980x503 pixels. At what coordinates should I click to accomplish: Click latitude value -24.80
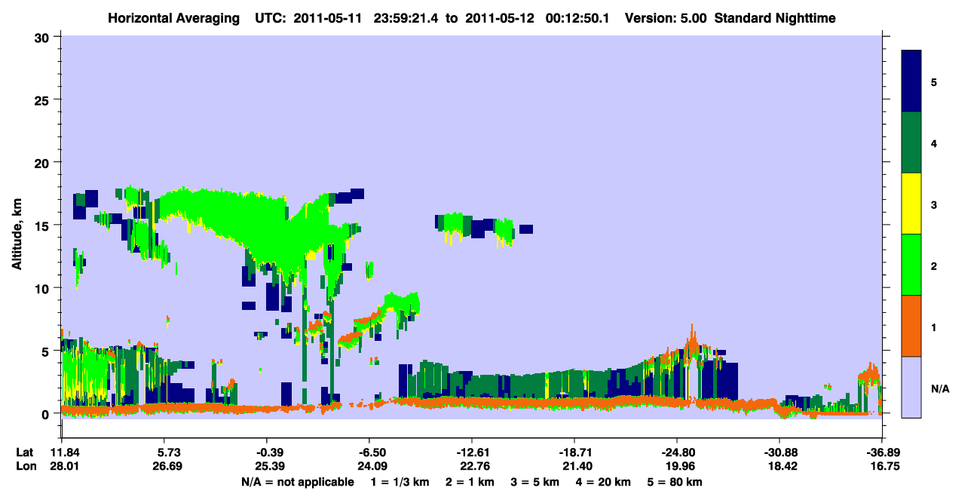(x=677, y=452)
